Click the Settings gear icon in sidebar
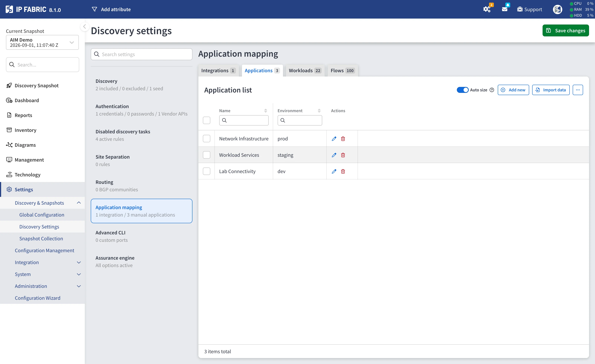 pyautogui.click(x=9, y=189)
